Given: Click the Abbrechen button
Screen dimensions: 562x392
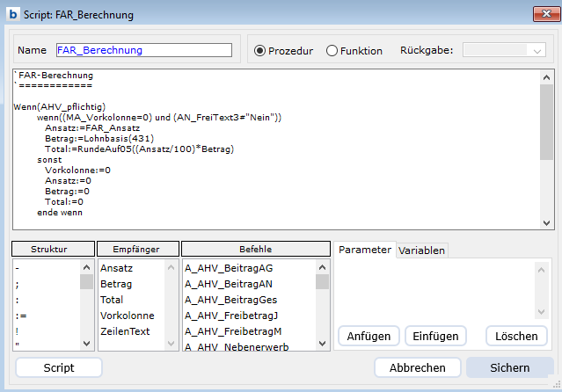Looking at the screenshot, I should [x=418, y=367].
